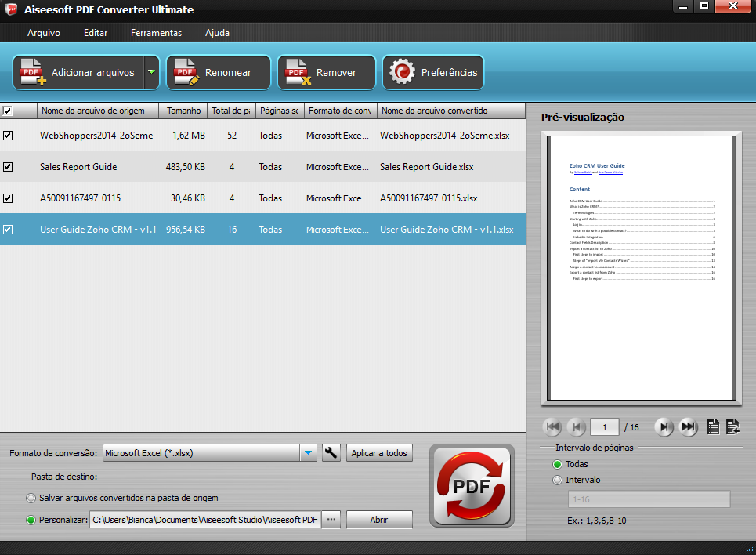756x555 pixels.
Task: Open Preferências settings
Action: coord(433,72)
